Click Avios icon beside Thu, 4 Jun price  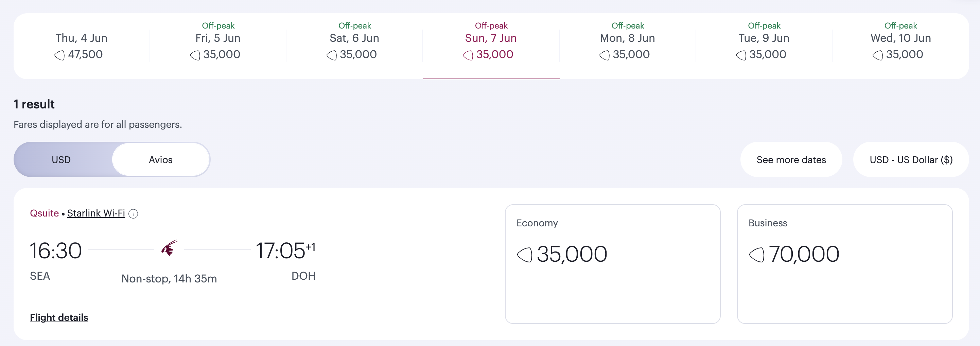pos(59,55)
